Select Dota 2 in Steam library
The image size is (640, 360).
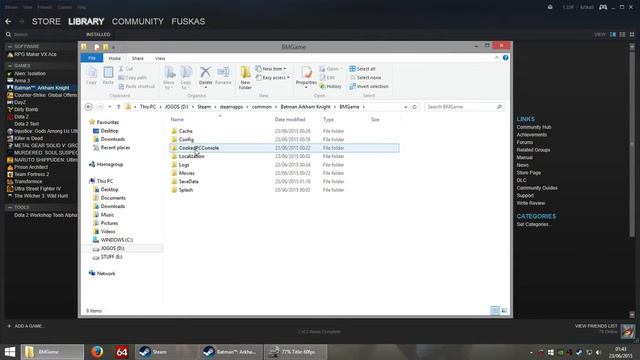tap(21, 117)
